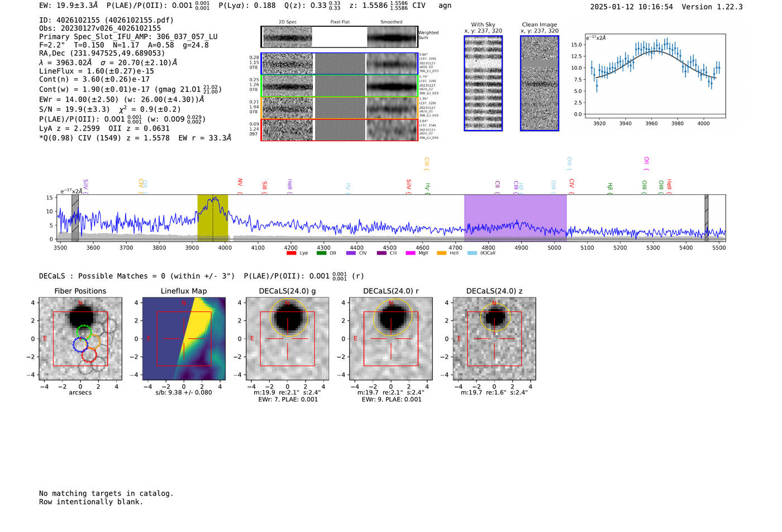Viewport: 782px width, 532px height.
Task: Click the (K)CaII light blue legend swatch
Action: pos(472,253)
